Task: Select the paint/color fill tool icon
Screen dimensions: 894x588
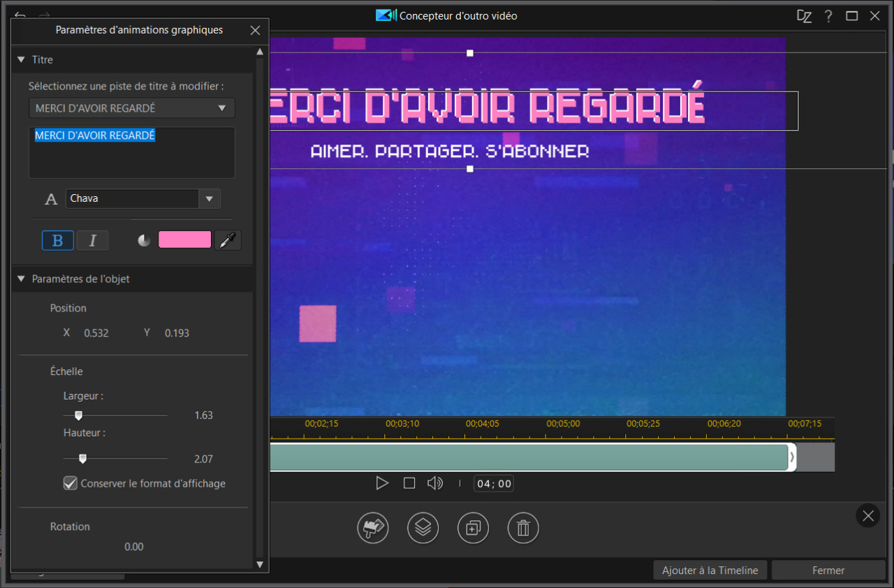Action: 372,528
